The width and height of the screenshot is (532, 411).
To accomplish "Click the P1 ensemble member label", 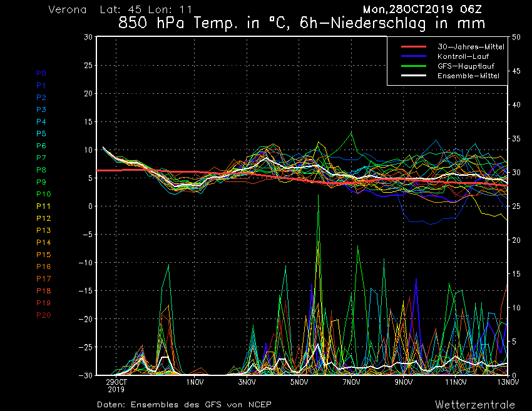I will (41, 86).
